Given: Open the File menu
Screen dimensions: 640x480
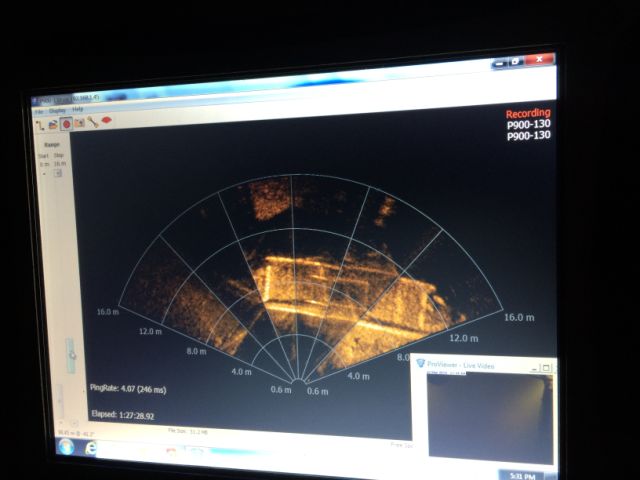Looking at the screenshot, I should tap(39, 112).
